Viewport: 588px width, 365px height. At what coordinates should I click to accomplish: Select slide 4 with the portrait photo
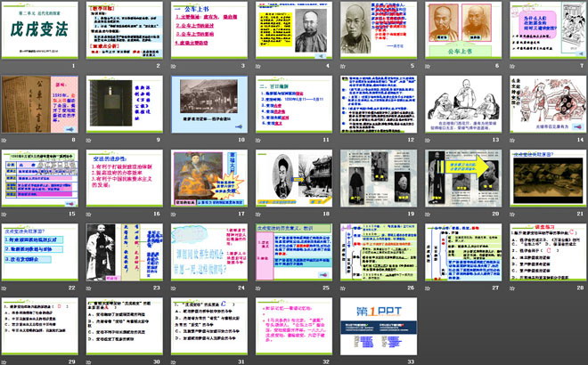[x=292, y=32]
